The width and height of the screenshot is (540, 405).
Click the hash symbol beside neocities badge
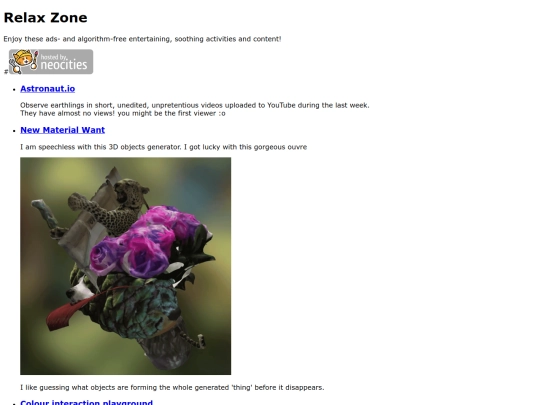[6, 72]
